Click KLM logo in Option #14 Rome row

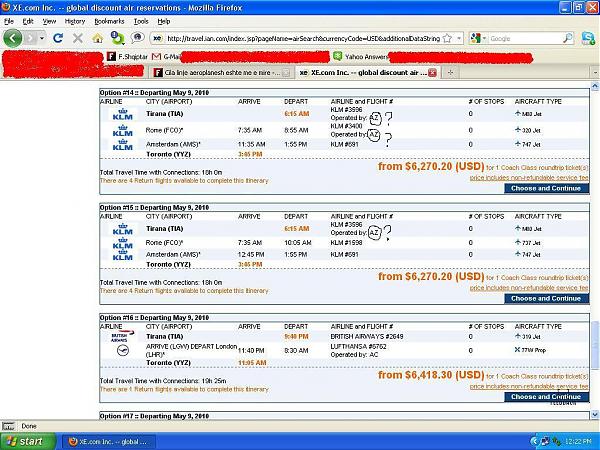pyautogui.click(x=122, y=130)
